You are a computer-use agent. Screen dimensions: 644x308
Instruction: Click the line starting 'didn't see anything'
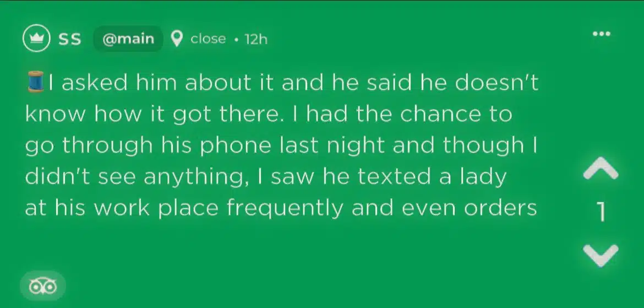coord(264,177)
